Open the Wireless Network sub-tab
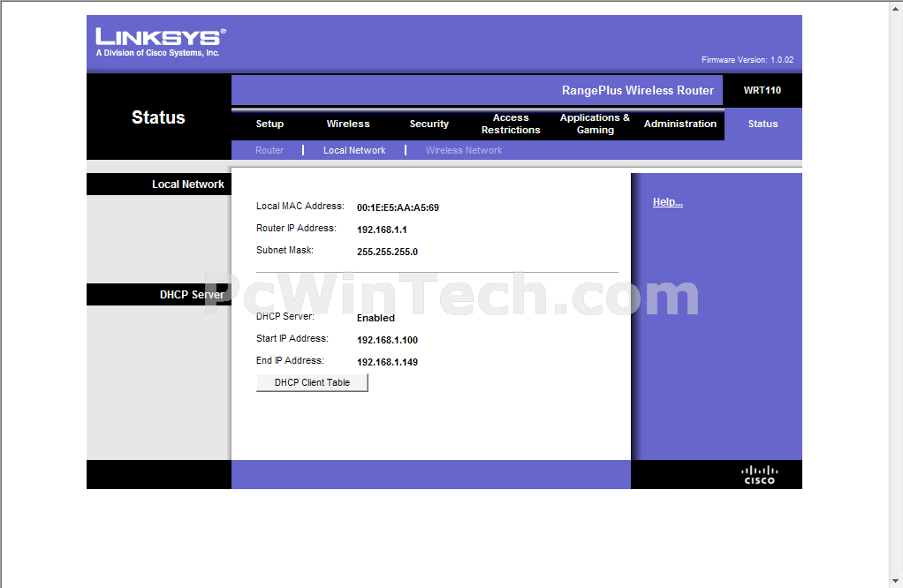The height and width of the screenshot is (588, 903). click(x=464, y=150)
